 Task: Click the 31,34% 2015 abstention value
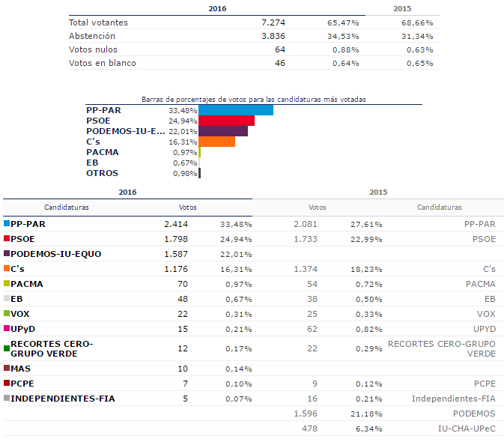coord(417,36)
